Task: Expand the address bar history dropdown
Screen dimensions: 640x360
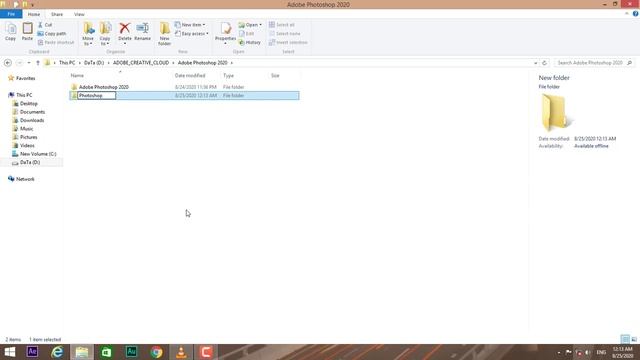Action: 536,63
